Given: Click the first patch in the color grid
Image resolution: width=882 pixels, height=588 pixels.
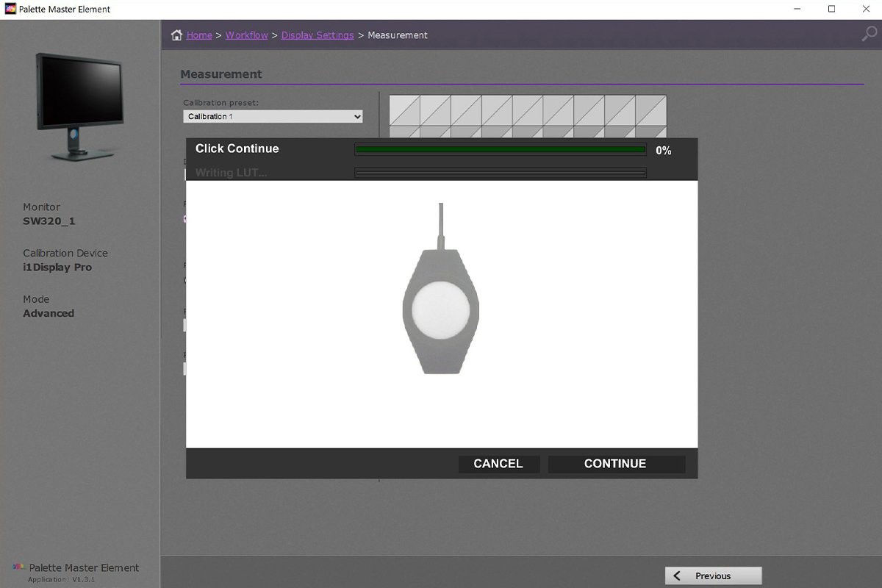Looking at the screenshot, I should click(404, 110).
